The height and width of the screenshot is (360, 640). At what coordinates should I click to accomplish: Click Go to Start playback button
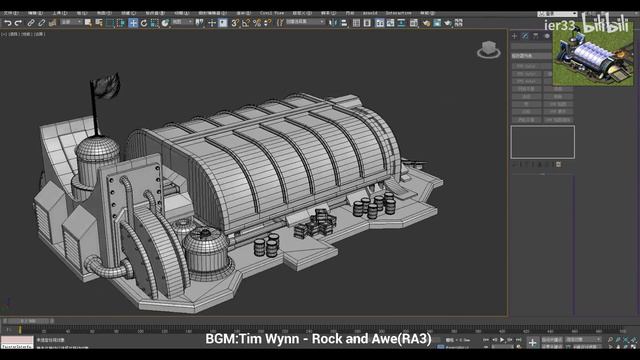[x=486, y=340]
